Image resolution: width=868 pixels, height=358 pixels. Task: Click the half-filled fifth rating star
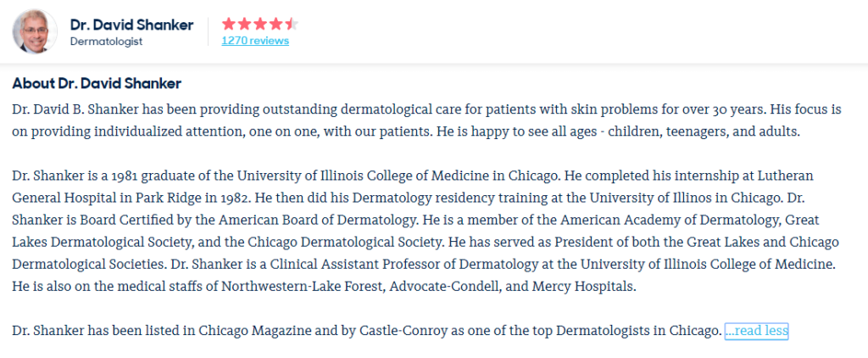tap(290, 24)
